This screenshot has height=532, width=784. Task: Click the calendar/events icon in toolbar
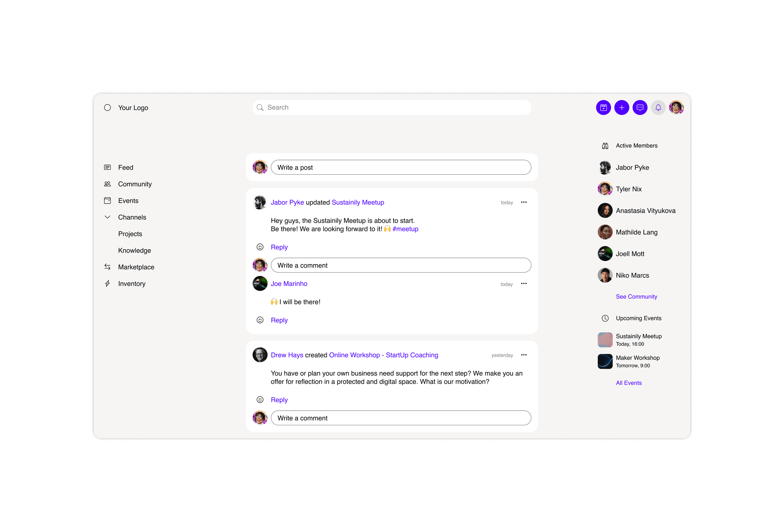coord(603,108)
